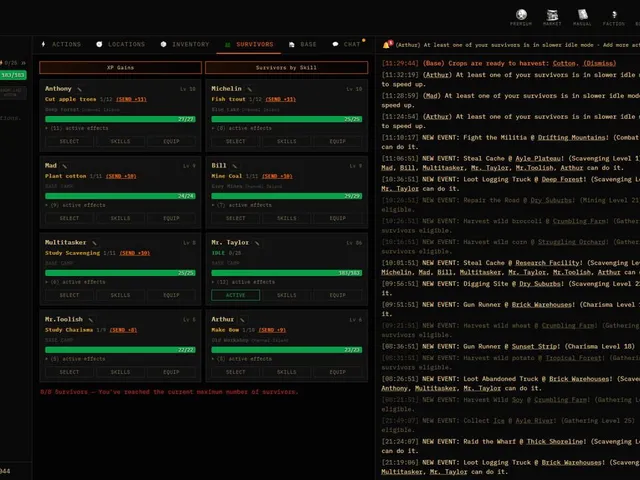Click SELECT on Anthony's card
Screen dimensions: 640x480
(69, 141)
